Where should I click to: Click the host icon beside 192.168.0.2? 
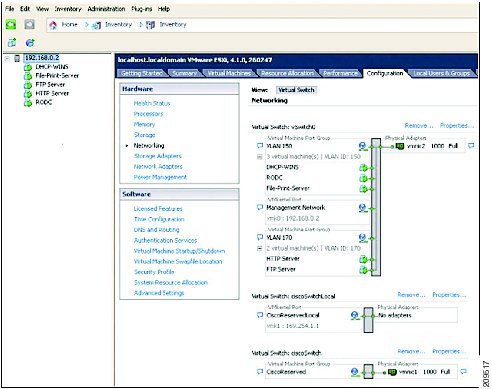pos(17,58)
